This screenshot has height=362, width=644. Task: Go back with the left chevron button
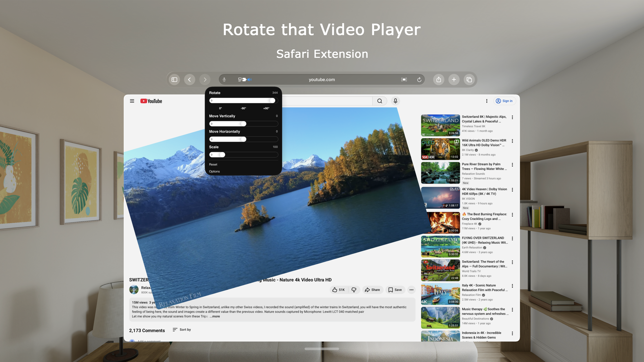click(190, 79)
